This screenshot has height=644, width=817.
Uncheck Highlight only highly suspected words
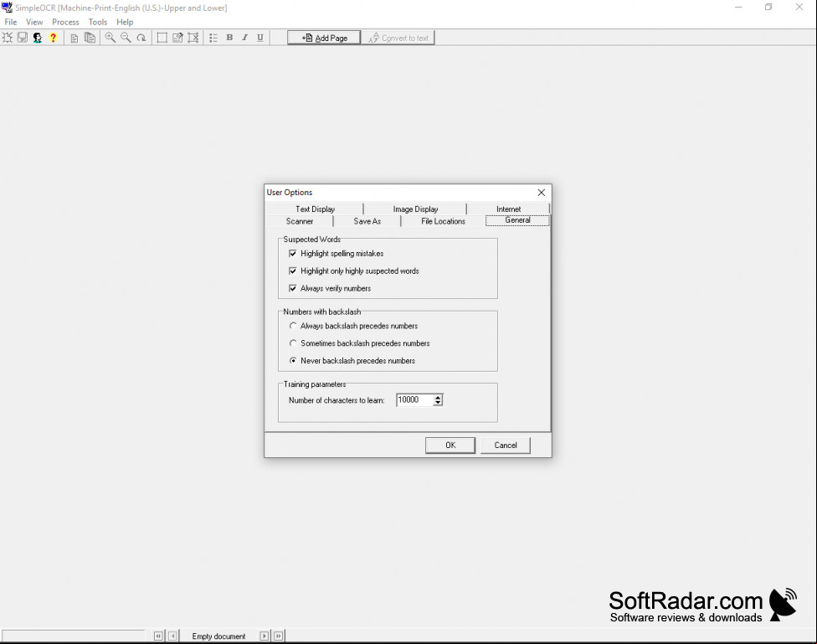click(293, 270)
